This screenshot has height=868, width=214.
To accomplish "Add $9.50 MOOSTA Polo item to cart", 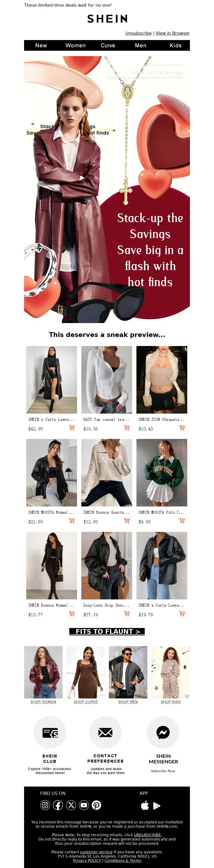I will tap(182, 521).
